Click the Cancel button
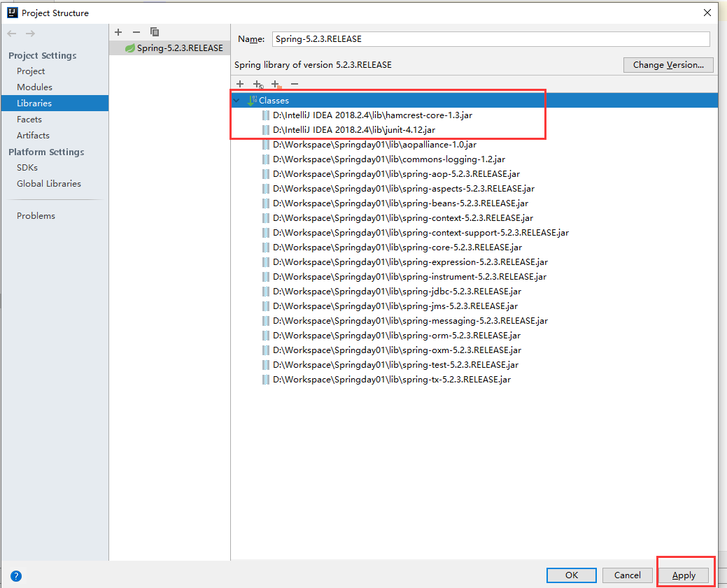The height and width of the screenshot is (588, 727). [x=627, y=575]
